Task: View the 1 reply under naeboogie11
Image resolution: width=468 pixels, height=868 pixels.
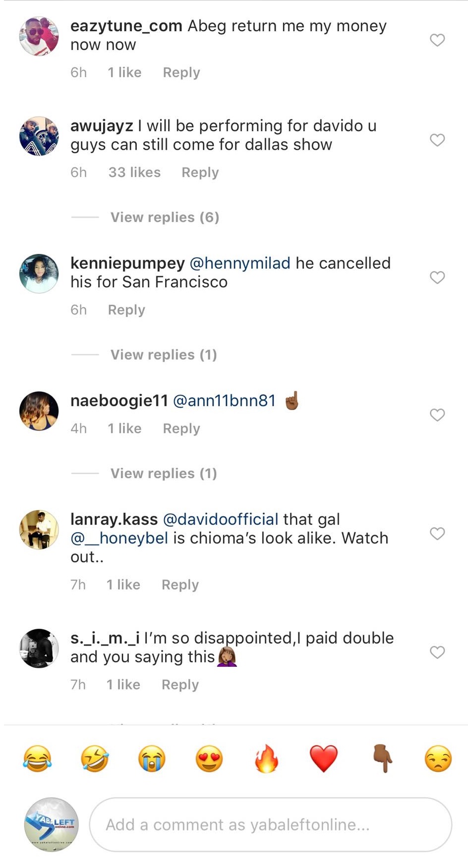Action: coord(164,473)
